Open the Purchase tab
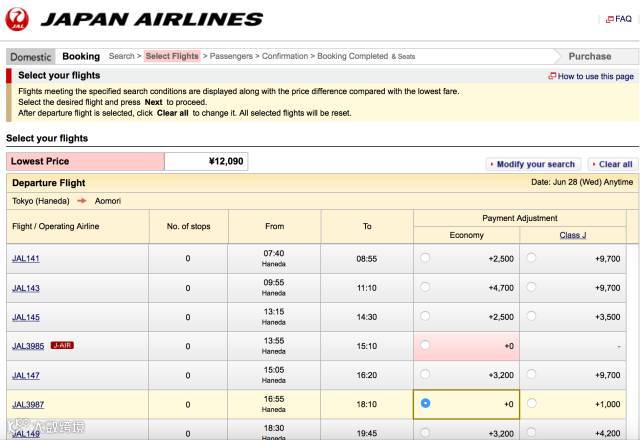The height and width of the screenshot is (440, 640). [589, 57]
